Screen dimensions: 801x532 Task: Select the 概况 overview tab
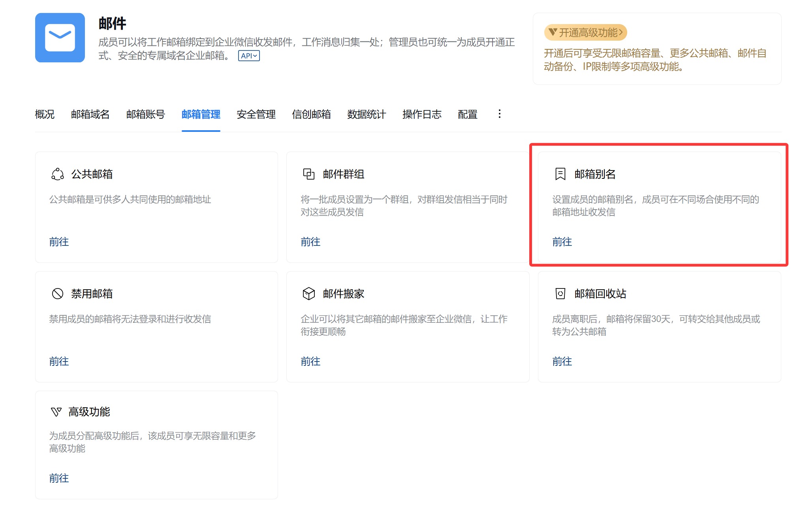point(45,114)
